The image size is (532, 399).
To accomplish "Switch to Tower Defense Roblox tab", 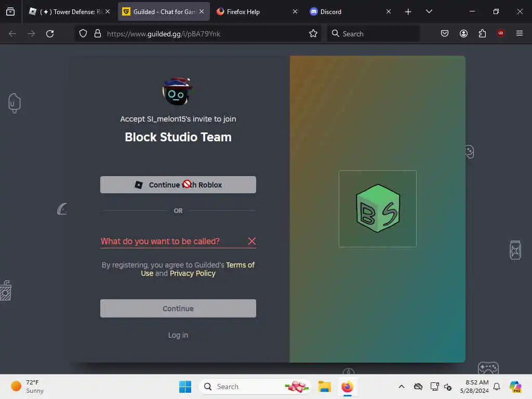I will click(66, 12).
